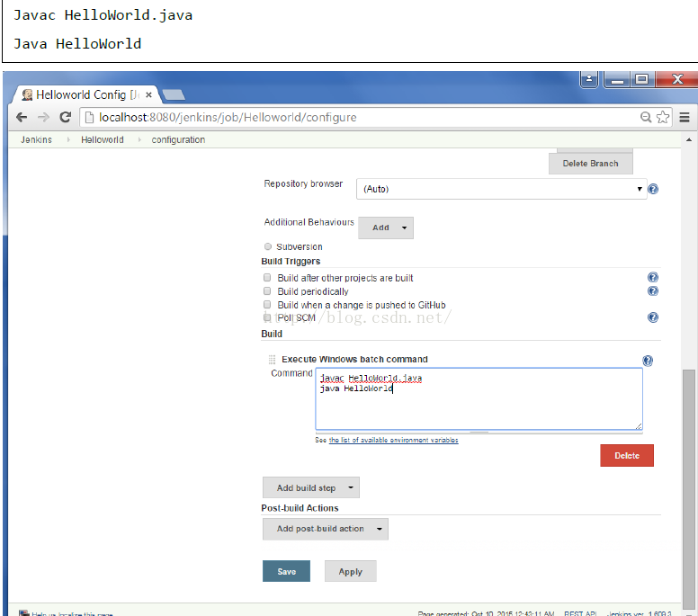Viewport: 698px width, 616px height.
Task: Open the zoom magnifier icon in address bar
Action: [x=646, y=117]
